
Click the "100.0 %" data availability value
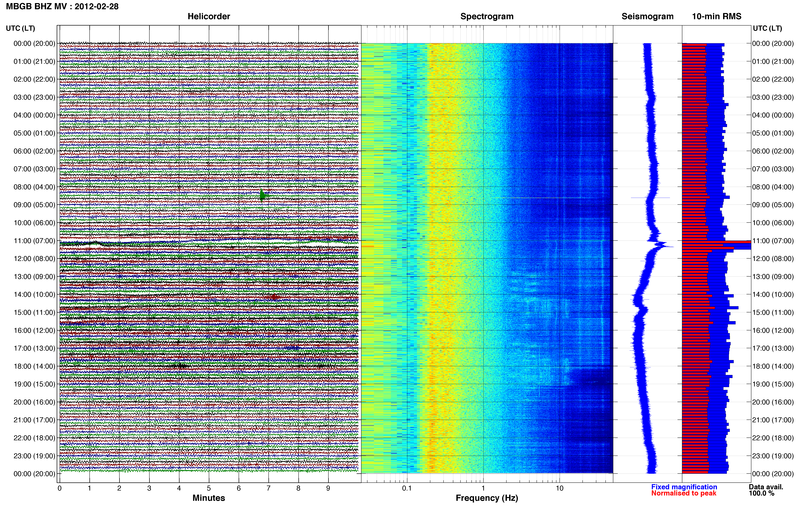(762, 493)
